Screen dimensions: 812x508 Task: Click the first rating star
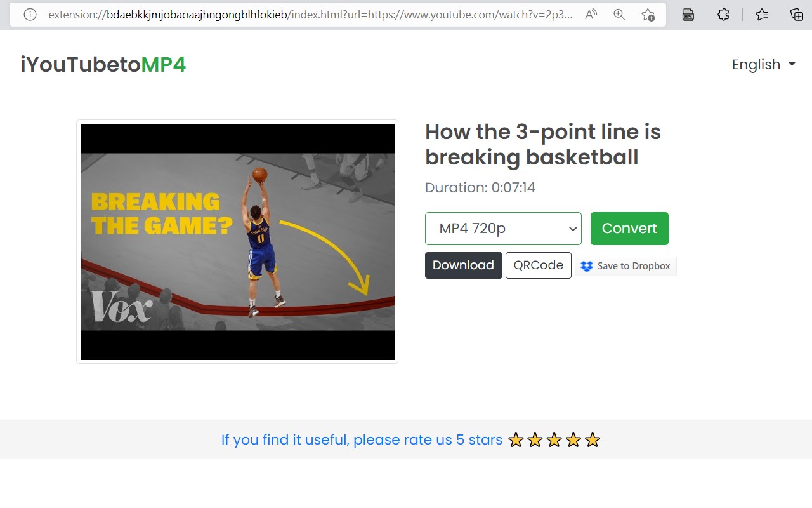coord(516,440)
